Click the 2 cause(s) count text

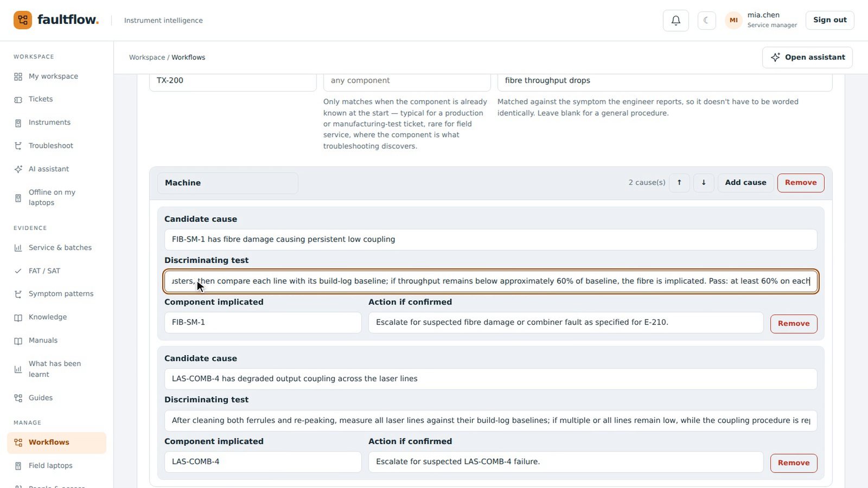click(647, 183)
